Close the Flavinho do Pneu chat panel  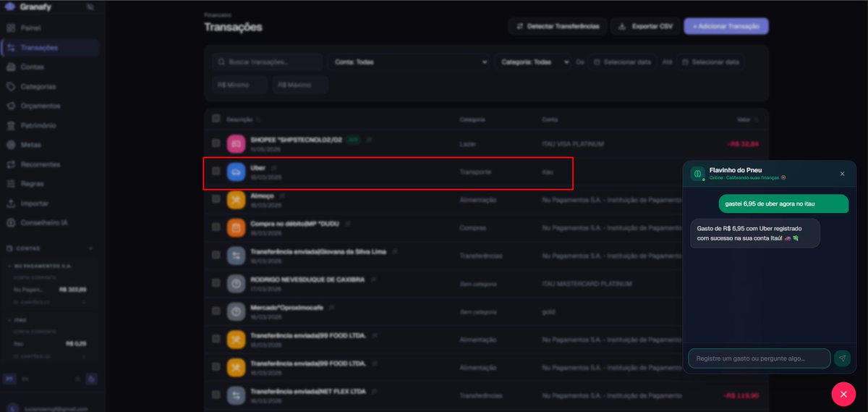tap(842, 174)
